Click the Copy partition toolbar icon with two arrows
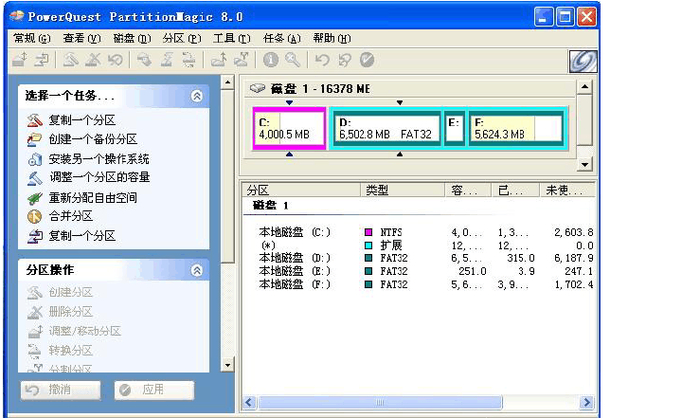The image size is (682, 418). 42,60
